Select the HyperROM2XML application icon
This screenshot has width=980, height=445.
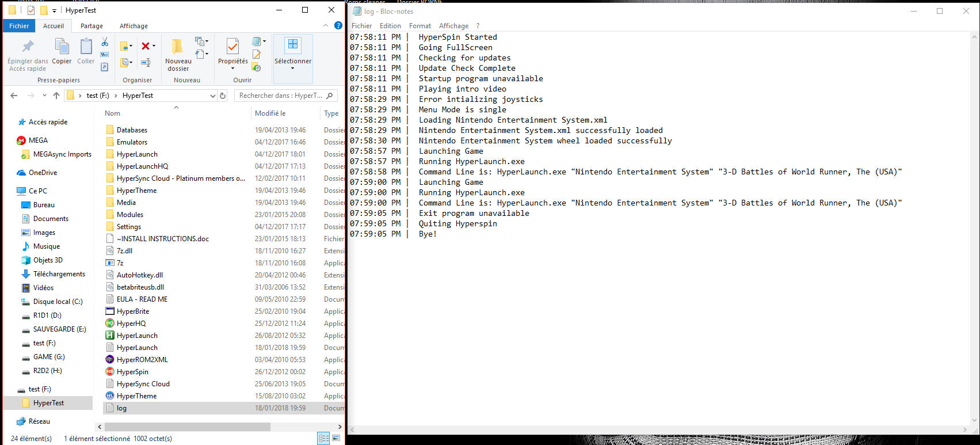[110, 360]
